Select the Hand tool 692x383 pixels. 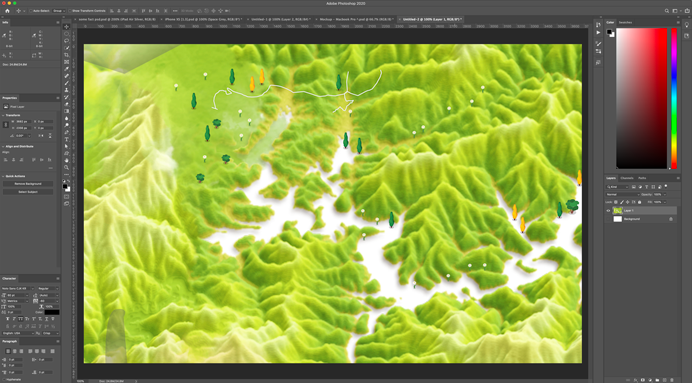tap(67, 161)
